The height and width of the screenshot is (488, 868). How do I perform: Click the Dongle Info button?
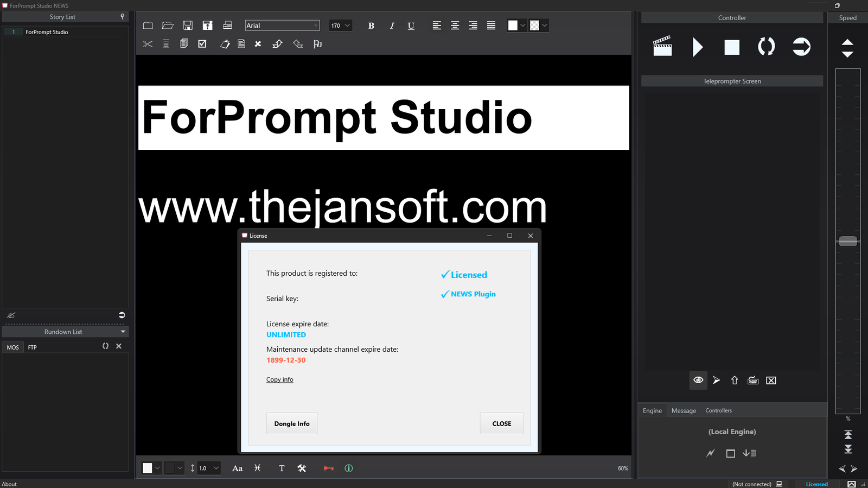click(x=292, y=423)
